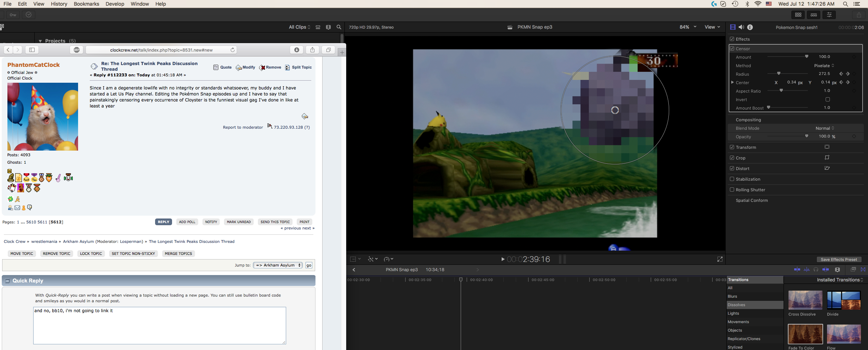Activate the Transform on-screen controls icon
Screen dimensions: 868x350
[827, 147]
